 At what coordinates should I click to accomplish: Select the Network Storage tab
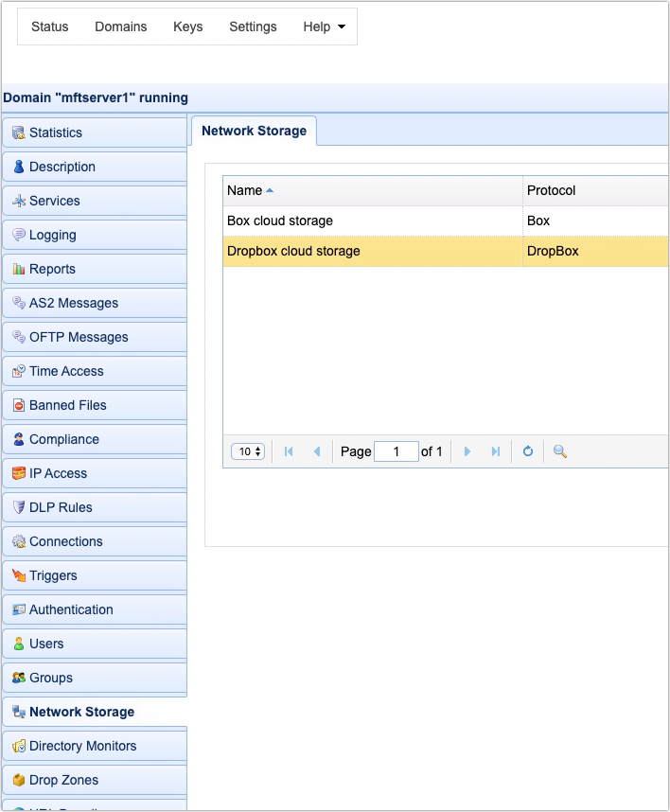click(254, 132)
